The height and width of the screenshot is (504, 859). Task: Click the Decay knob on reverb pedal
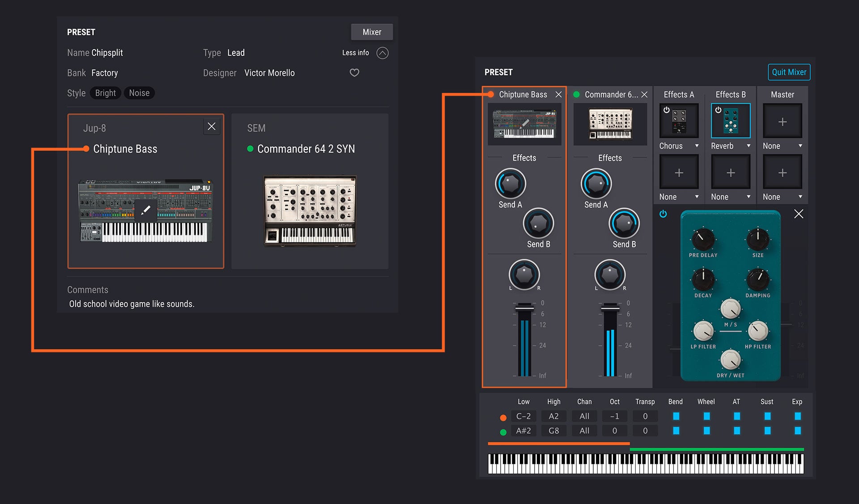pyautogui.click(x=703, y=280)
